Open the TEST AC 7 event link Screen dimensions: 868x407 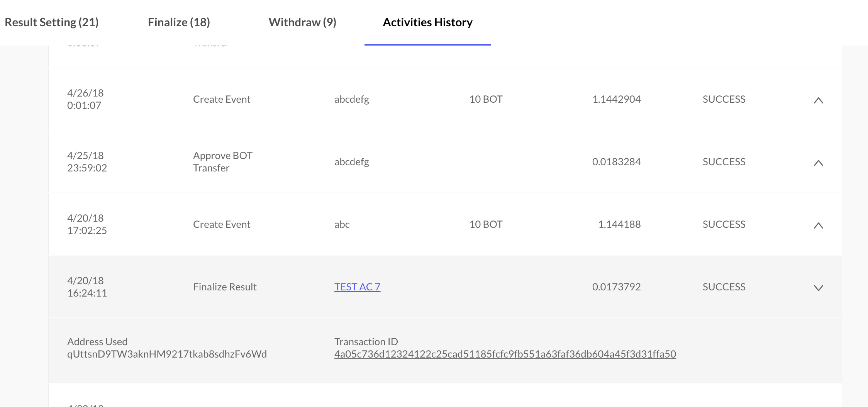357,287
